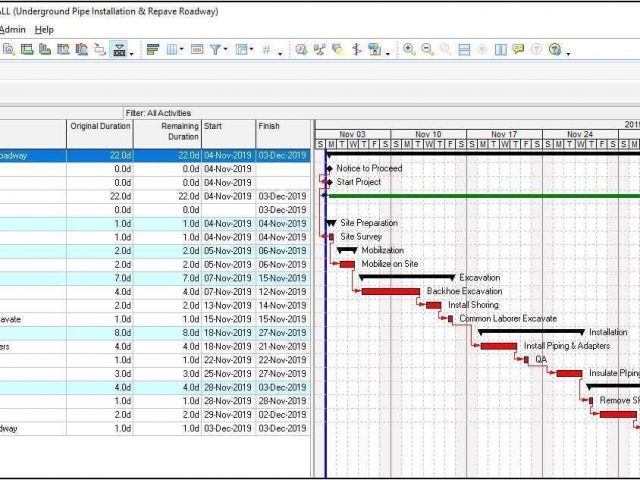Click the Zoom Out magnifier icon
Viewport: 640px width, 480px height.
427,49
